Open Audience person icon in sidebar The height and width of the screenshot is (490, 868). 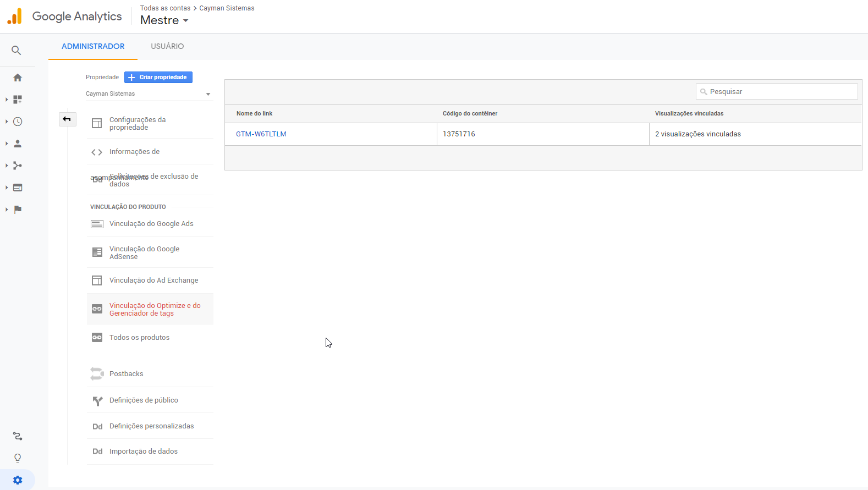(x=18, y=144)
